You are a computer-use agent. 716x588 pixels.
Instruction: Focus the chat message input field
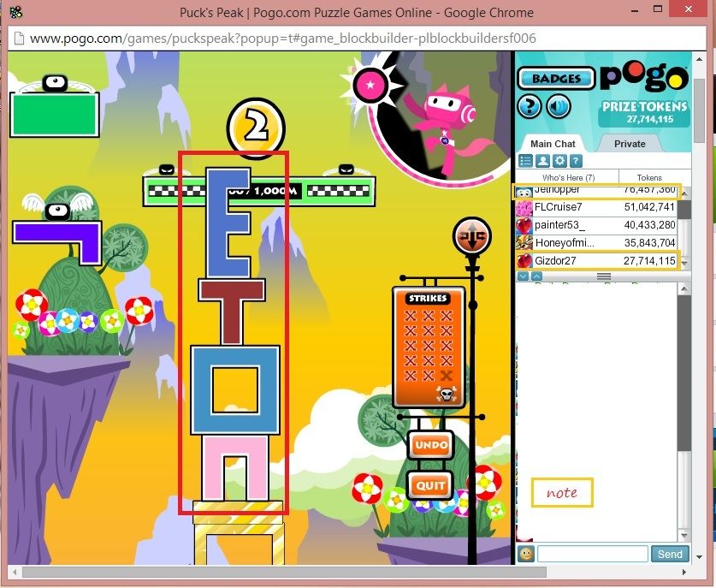tap(593, 554)
